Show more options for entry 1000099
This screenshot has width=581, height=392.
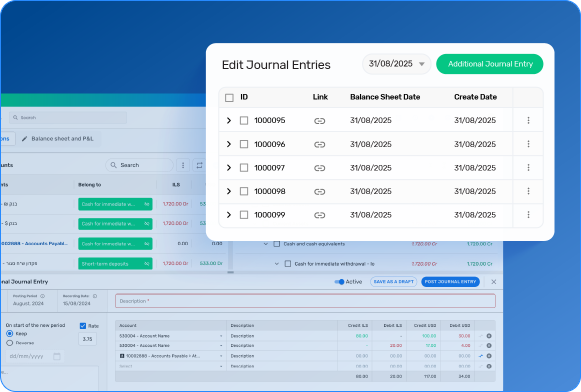click(528, 215)
